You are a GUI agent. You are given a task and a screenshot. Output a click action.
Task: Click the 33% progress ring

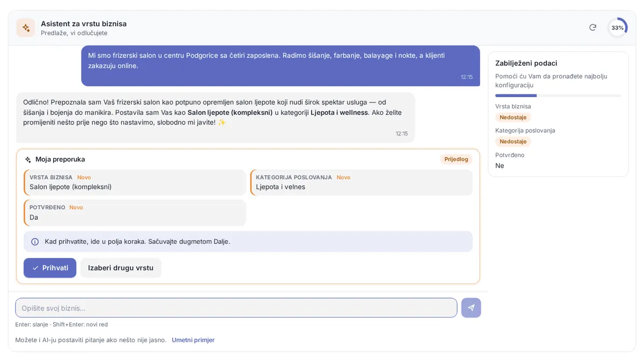(617, 28)
